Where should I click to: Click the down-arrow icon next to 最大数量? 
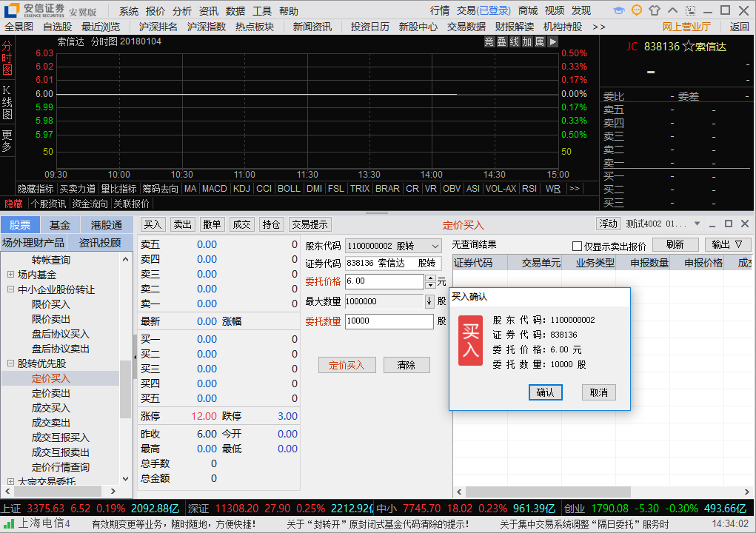[429, 302]
